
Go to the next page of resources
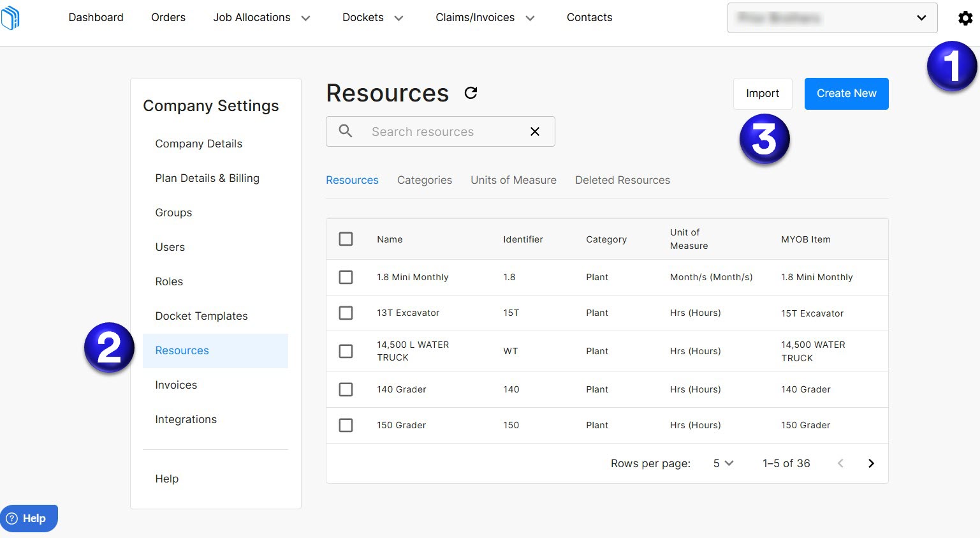click(871, 463)
